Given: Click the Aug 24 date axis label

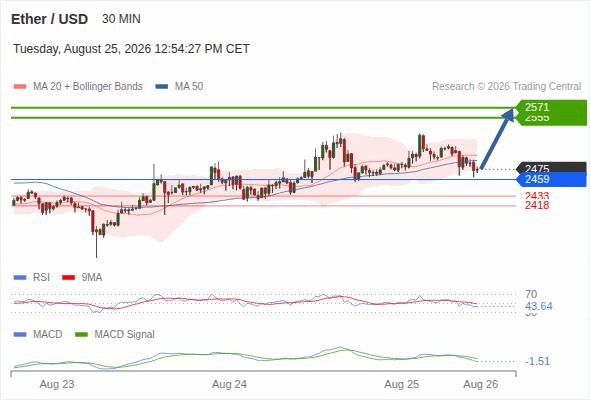Looking at the screenshot, I should [230, 385].
